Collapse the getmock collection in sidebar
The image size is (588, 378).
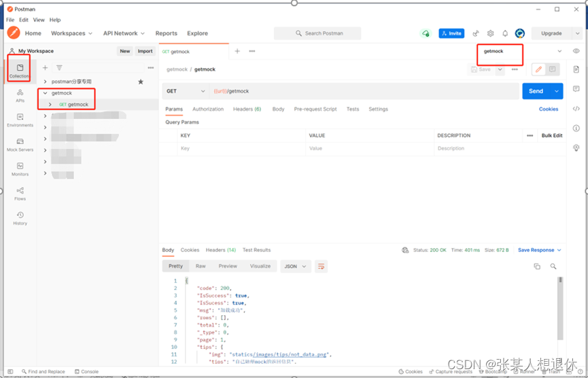pyautogui.click(x=46, y=93)
